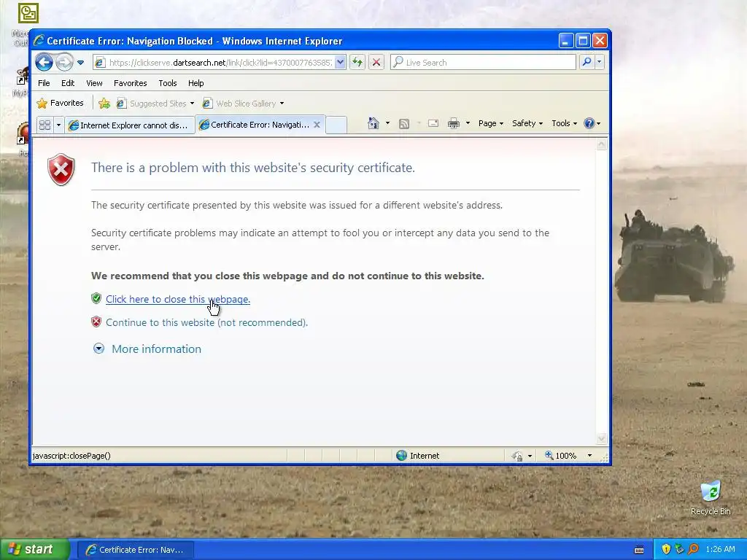
Task: Click the Internet zone status indicator
Action: (418, 456)
